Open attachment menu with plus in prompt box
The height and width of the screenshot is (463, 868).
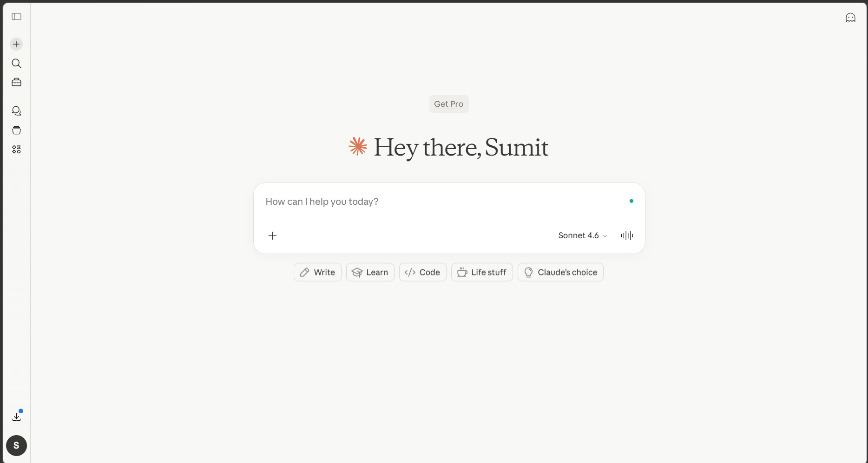coord(272,235)
